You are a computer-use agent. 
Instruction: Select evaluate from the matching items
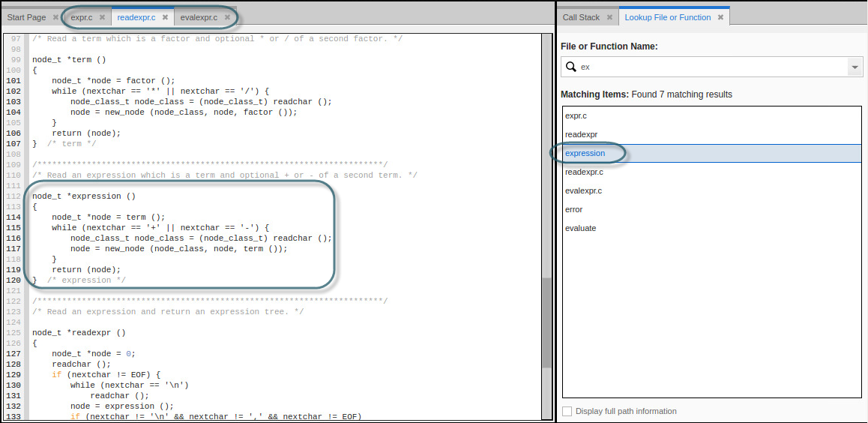coord(580,228)
